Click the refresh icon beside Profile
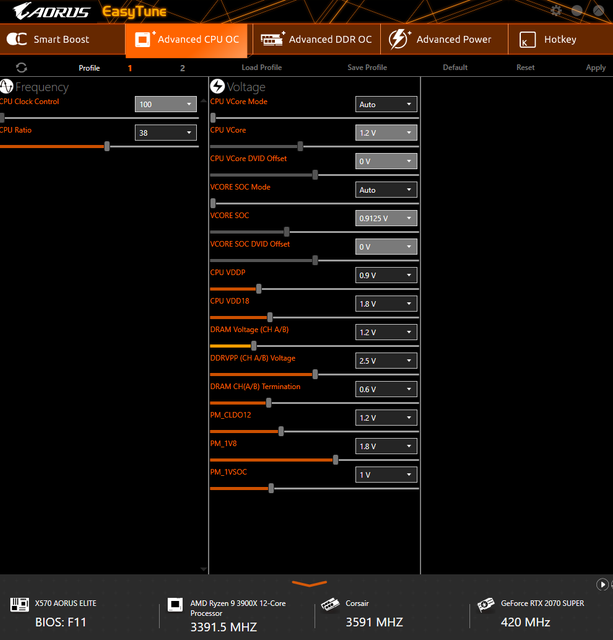 click(21, 68)
